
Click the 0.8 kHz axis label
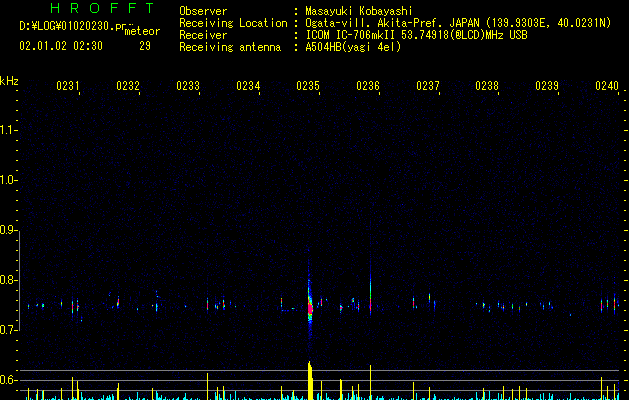pos(7,280)
